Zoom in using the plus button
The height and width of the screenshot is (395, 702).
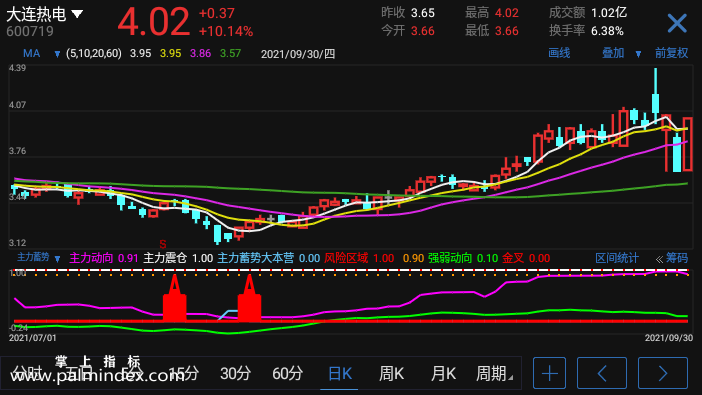[x=549, y=373]
